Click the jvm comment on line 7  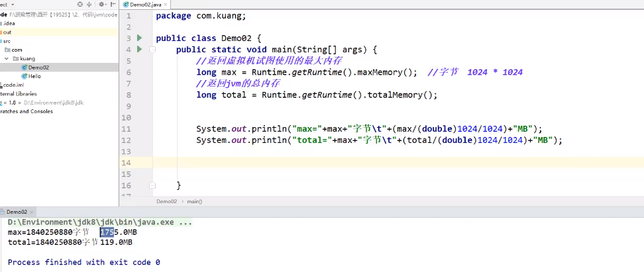click(238, 83)
